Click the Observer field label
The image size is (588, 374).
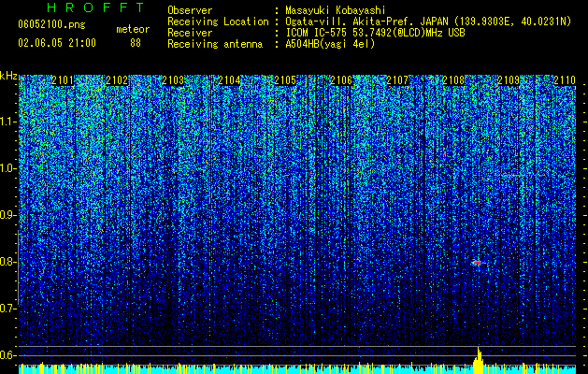pos(190,10)
